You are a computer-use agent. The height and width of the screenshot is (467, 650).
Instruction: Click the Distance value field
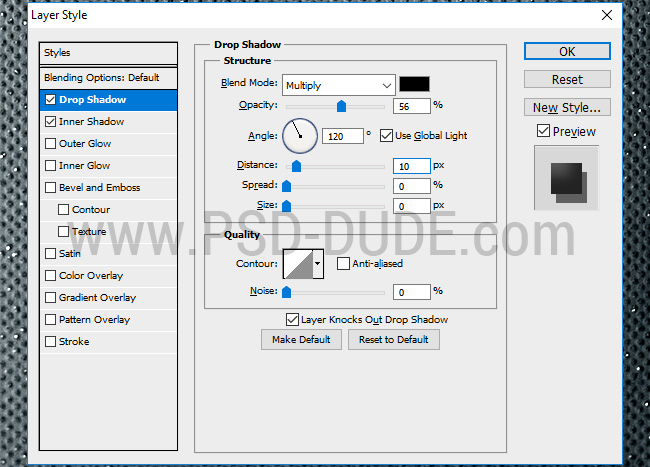(412, 166)
